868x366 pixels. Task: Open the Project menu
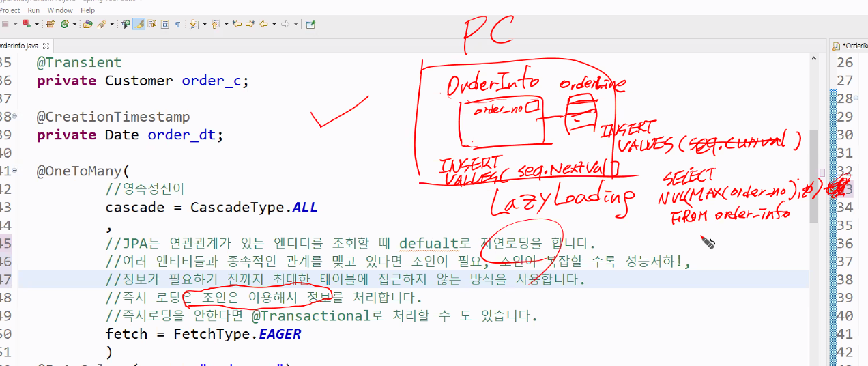pos(9,10)
